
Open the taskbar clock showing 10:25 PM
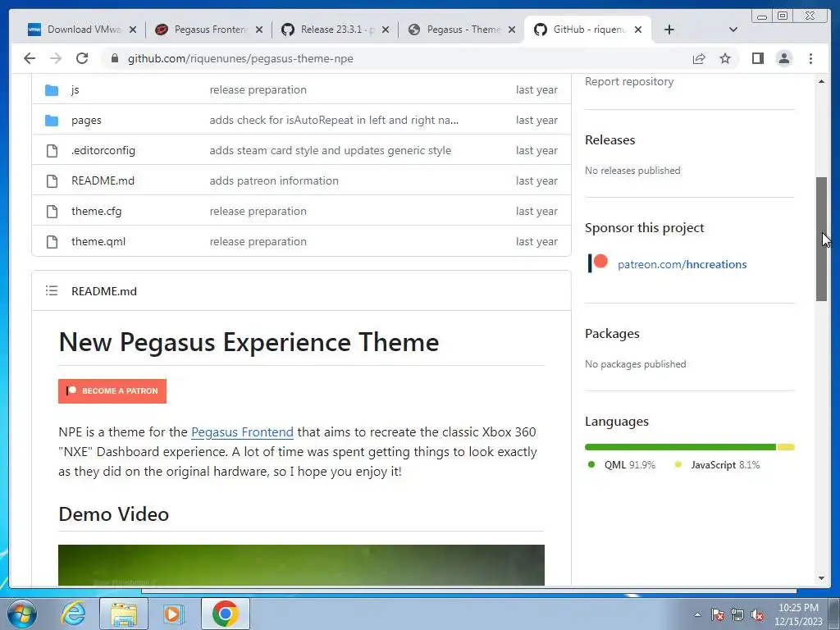798,614
